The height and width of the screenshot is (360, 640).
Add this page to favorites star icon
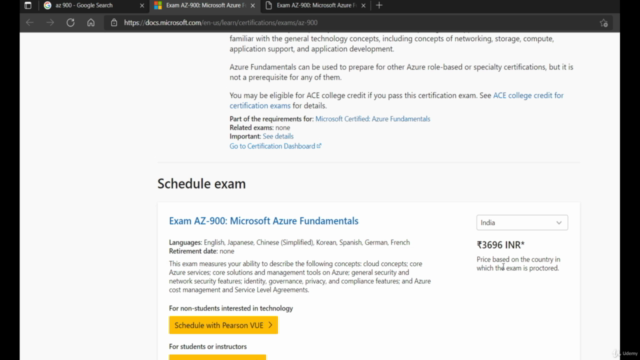pyautogui.click(x=604, y=23)
